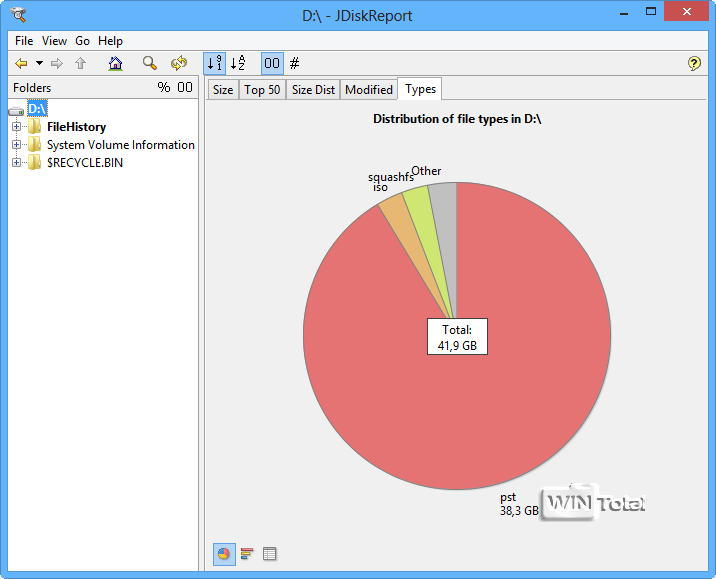Open the View menu
The image size is (716, 579).
tap(54, 41)
